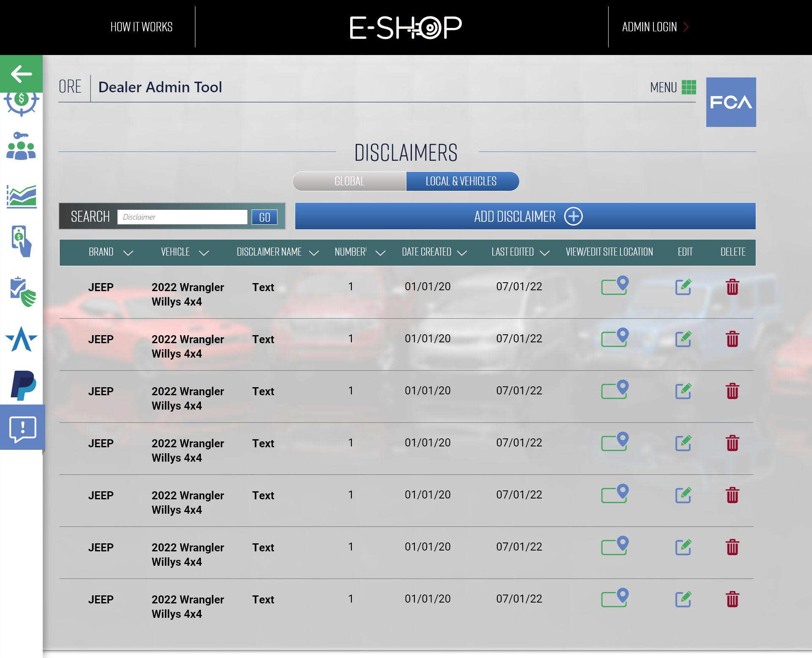812x658 pixels.
Task: Click the Dealer Admin Tool title
Action: coord(160,87)
